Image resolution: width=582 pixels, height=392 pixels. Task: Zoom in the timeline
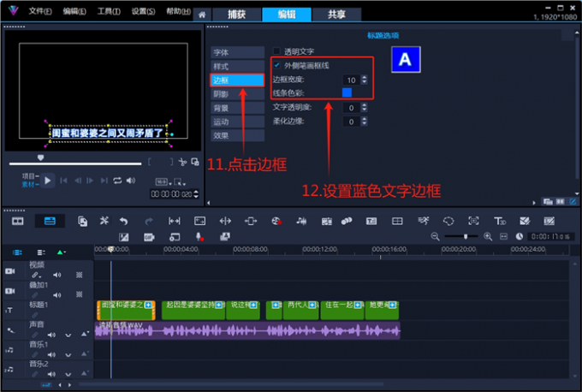[x=488, y=236]
